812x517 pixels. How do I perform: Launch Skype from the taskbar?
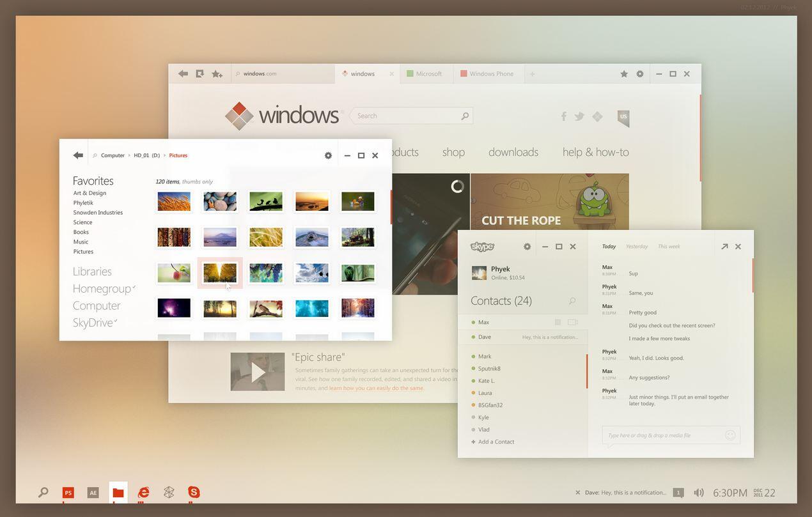pos(194,492)
